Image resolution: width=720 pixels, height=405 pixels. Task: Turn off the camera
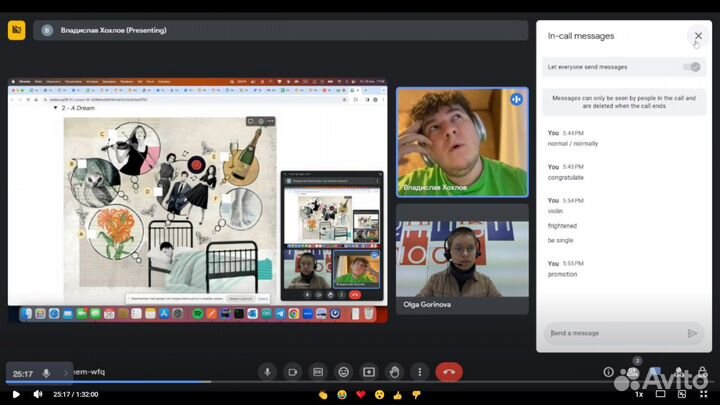coord(293,372)
